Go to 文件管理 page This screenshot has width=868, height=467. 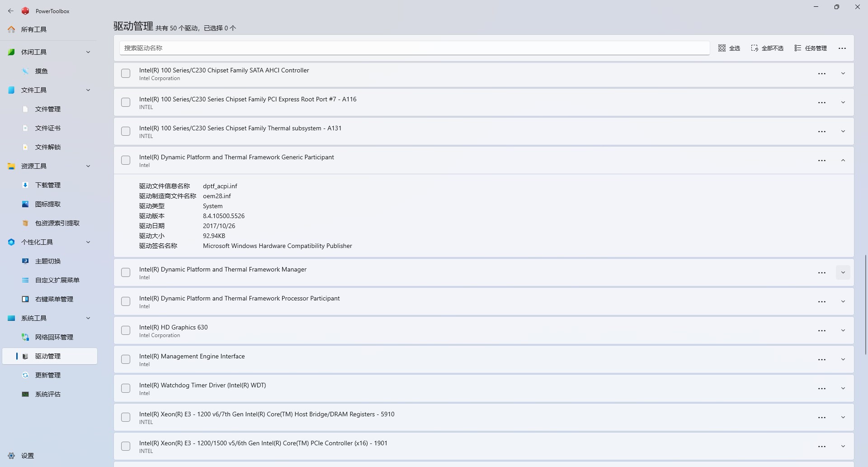click(50, 109)
